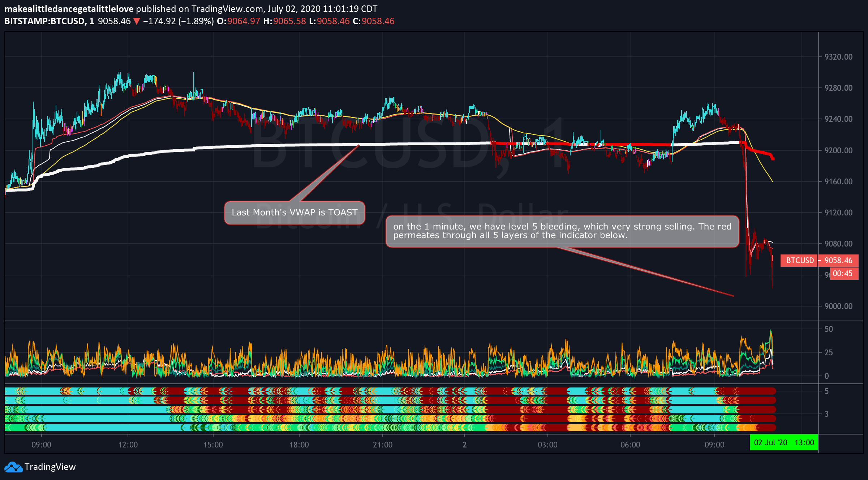Screen dimensions: 868x480
Task: Click the 03:00 time axis label
Action: (547, 445)
